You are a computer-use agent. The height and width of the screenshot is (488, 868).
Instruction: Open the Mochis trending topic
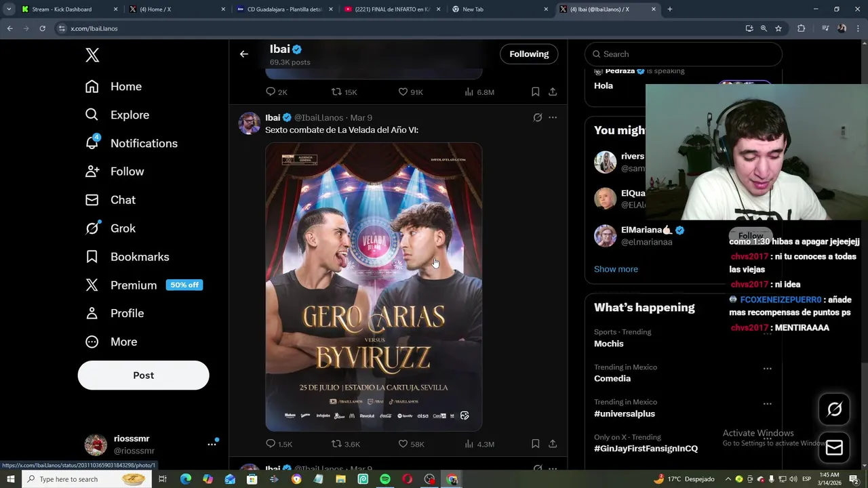click(x=609, y=344)
